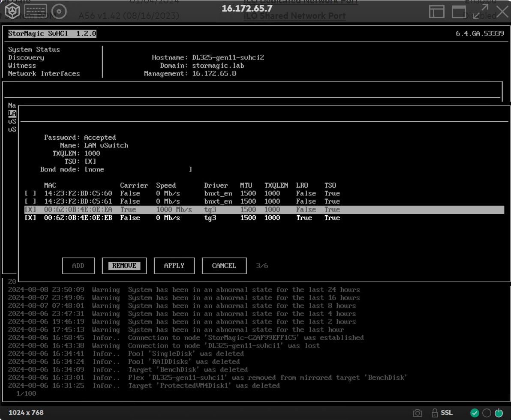Click the CANCEL button
The image size is (511, 420).
coord(224,266)
